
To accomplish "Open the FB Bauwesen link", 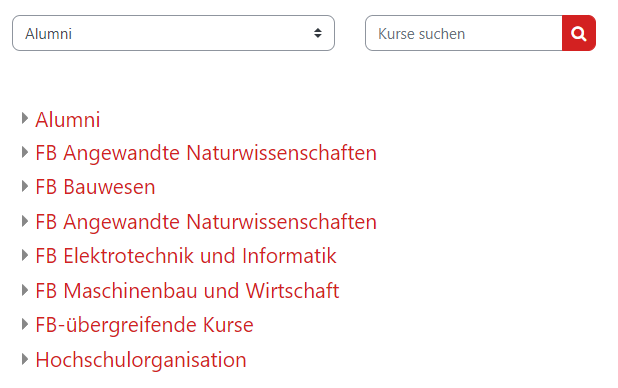I will [95, 187].
